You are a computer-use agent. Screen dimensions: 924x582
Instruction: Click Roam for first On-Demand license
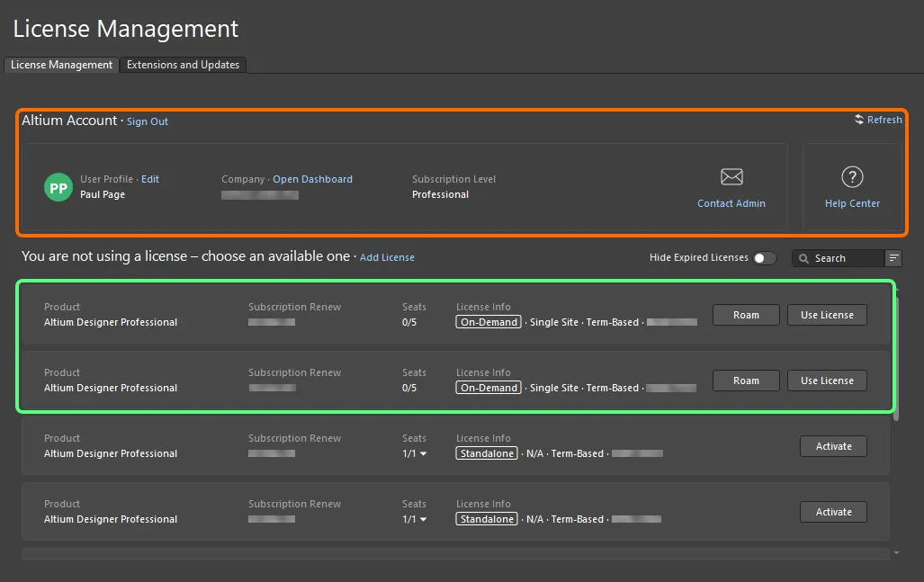pyautogui.click(x=746, y=315)
